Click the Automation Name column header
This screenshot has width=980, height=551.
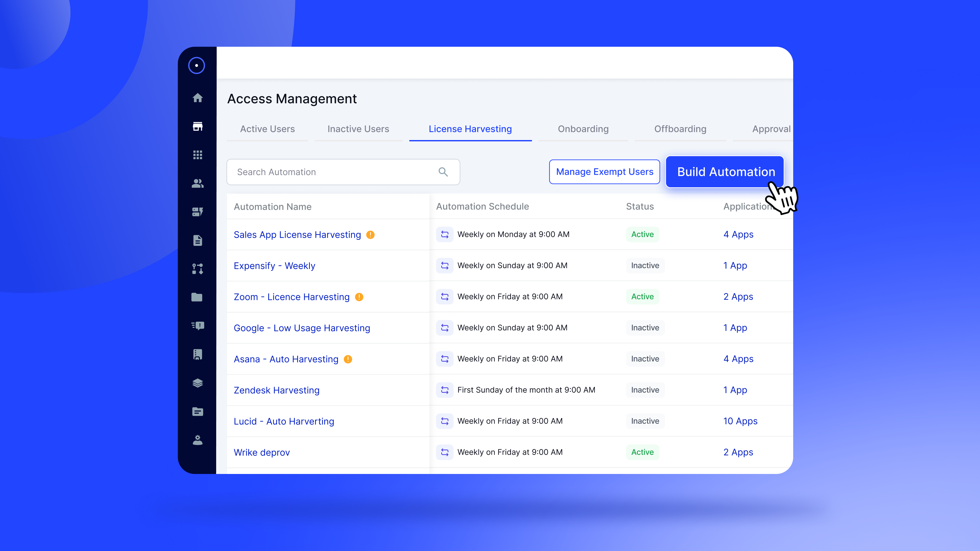pyautogui.click(x=272, y=207)
